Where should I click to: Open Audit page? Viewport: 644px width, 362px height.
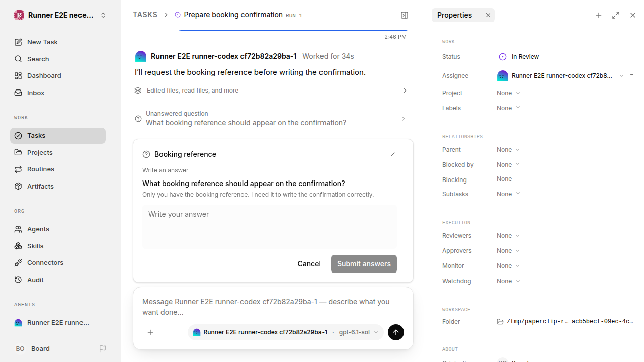[58, 280]
